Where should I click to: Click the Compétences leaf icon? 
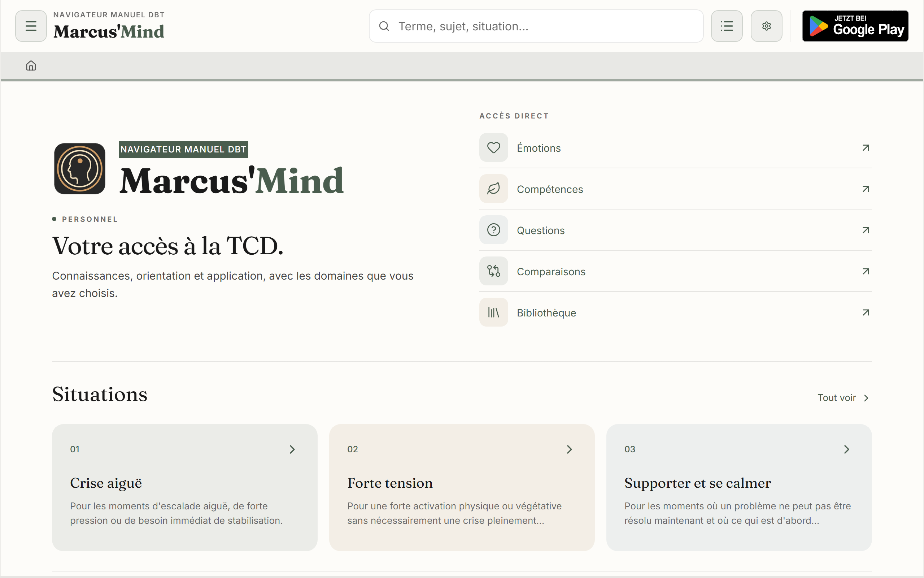pyautogui.click(x=493, y=189)
